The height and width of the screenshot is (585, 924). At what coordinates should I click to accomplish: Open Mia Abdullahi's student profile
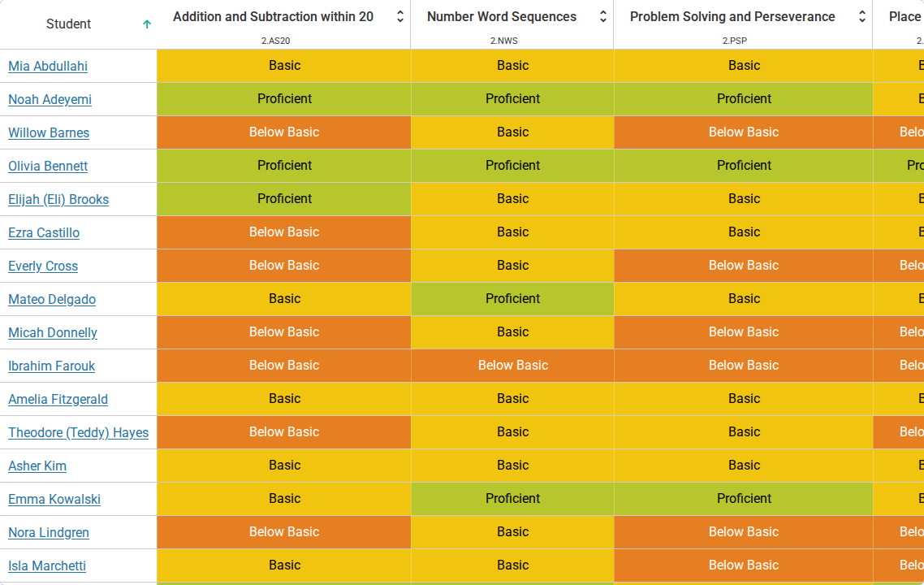click(x=48, y=66)
